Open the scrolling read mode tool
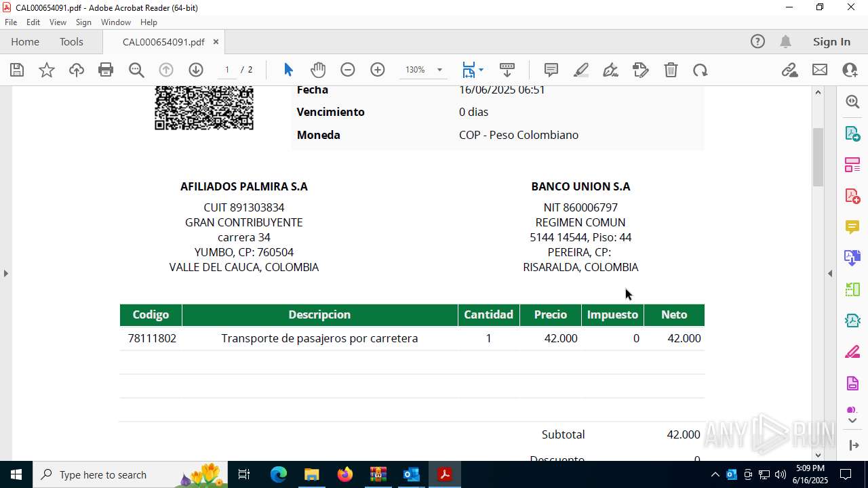The width and height of the screenshot is (868, 488). point(507,70)
